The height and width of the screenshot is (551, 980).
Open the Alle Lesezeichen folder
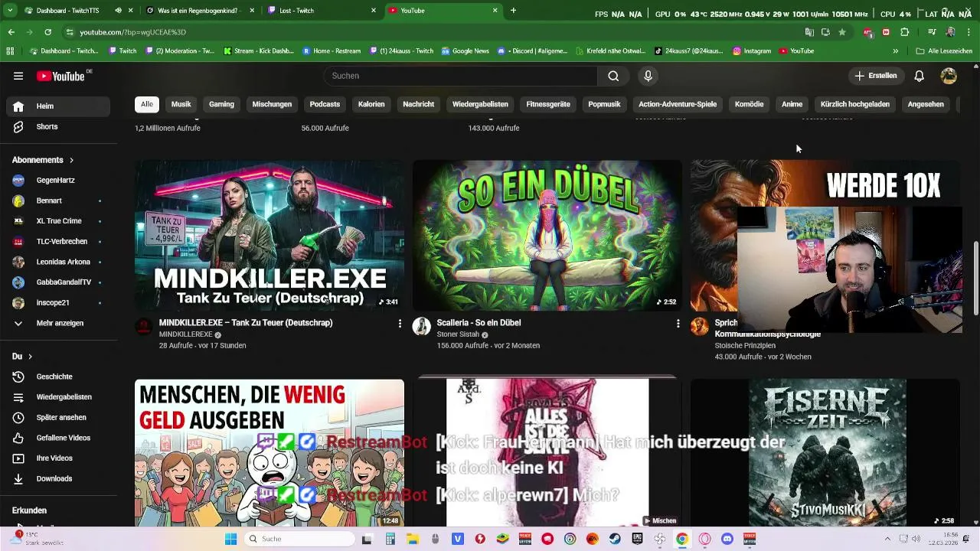pyautogui.click(x=944, y=51)
